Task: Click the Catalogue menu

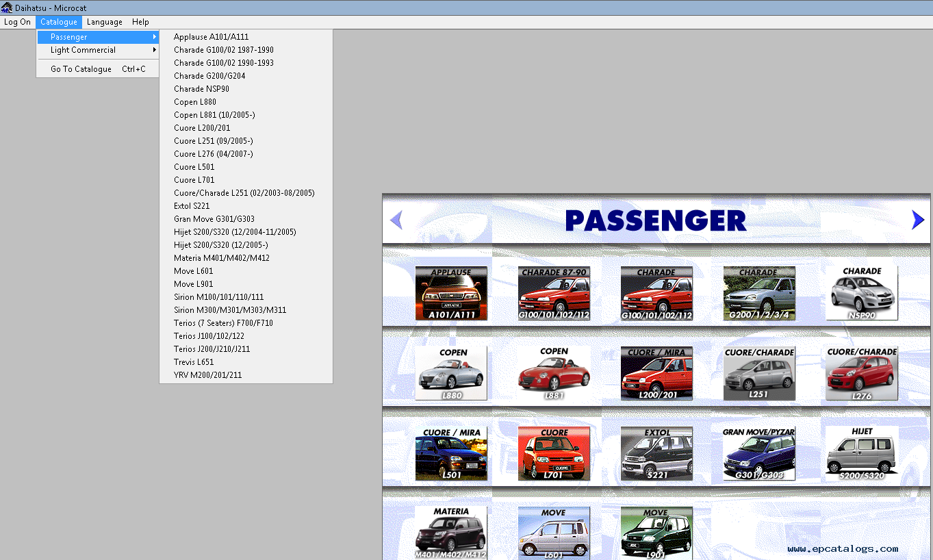Action: (58, 22)
